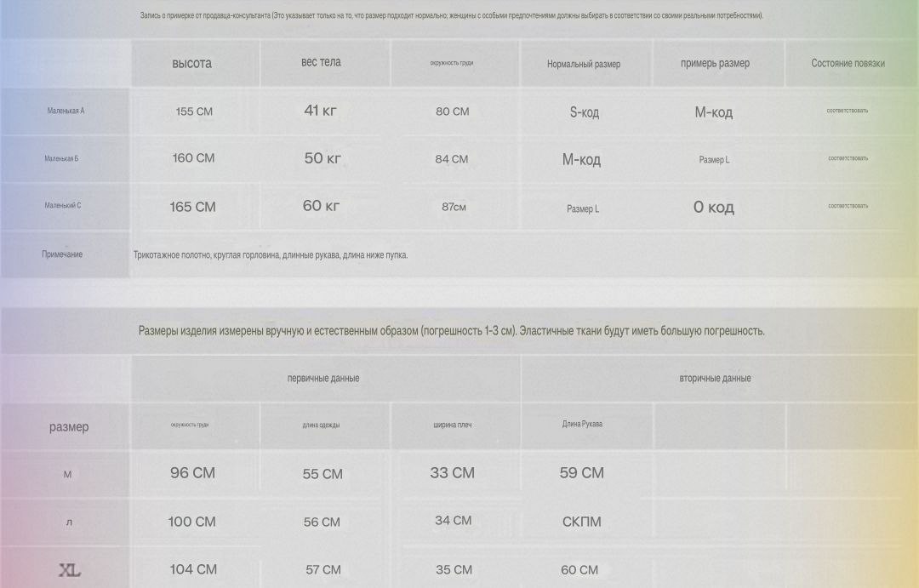Screen dimensions: 919x588
Task: Select the 'ширина плеч' column header
Action: [x=452, y=425]
